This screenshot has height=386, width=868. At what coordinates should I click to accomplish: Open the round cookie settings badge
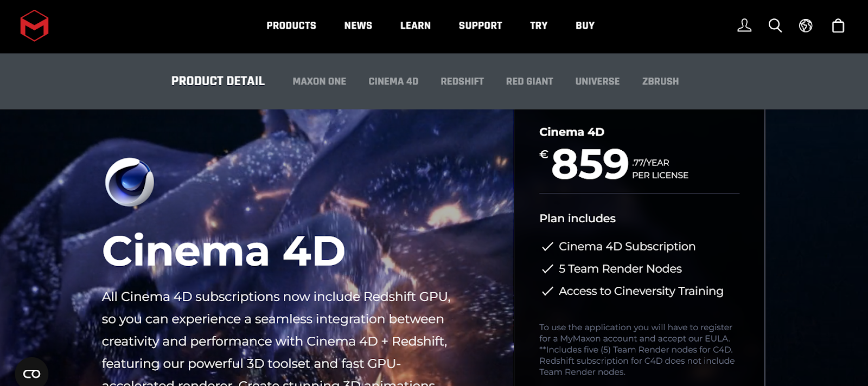31,374
